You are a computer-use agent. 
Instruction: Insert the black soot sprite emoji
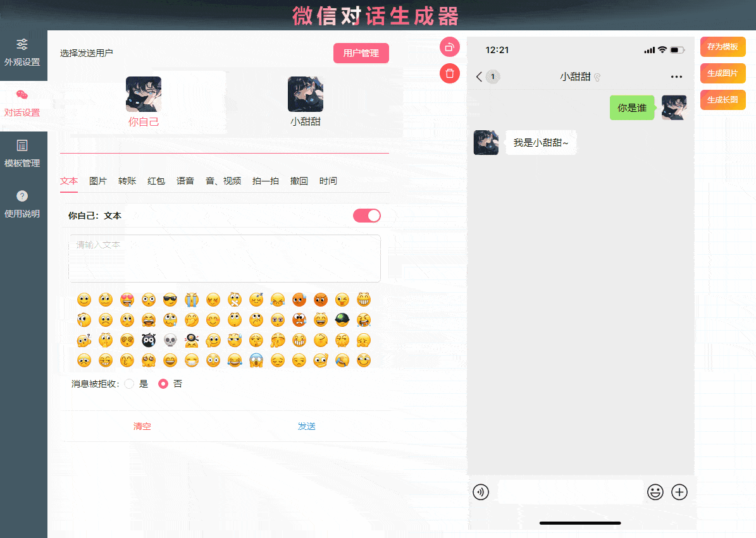click(x=149, y=340)
